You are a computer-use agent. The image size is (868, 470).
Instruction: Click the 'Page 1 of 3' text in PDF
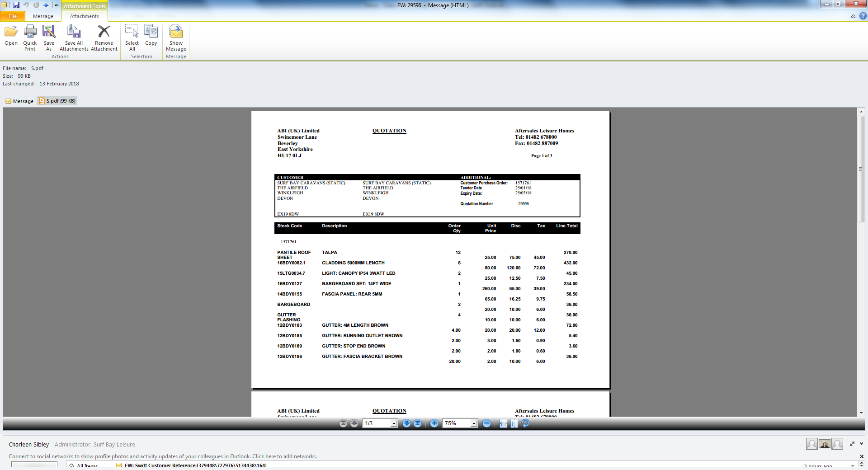[542, 156]
